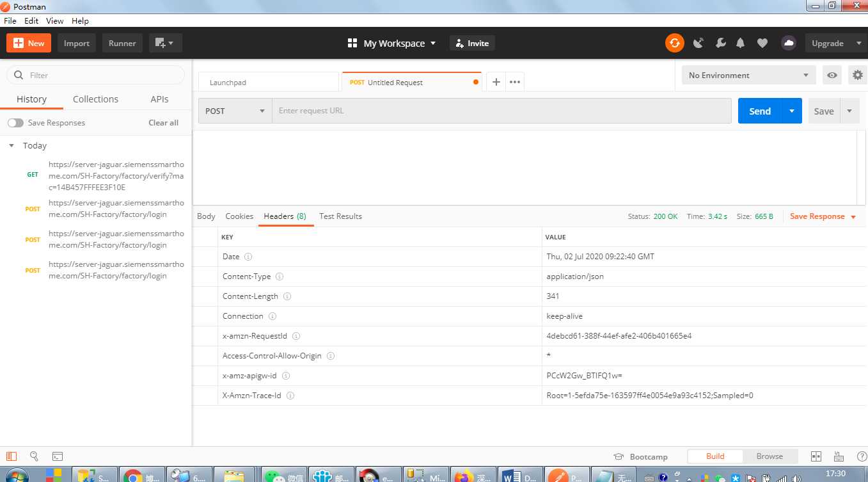This screenshot has height=482, width=868.
Task: Click the Chrome icon in Windows taskbar
Action: pos(141,475)
